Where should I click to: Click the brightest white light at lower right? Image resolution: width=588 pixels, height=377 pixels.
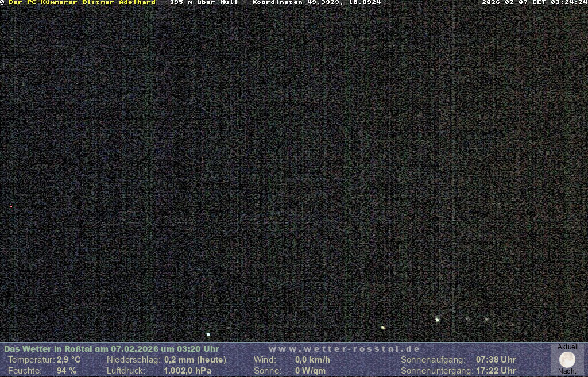pos(438,320)
